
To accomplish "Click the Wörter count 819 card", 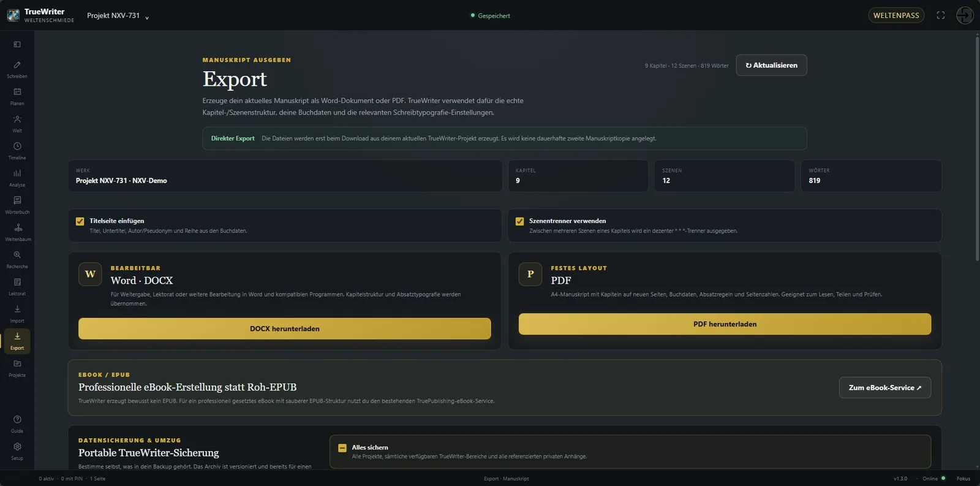I will (x=871, y=176).
